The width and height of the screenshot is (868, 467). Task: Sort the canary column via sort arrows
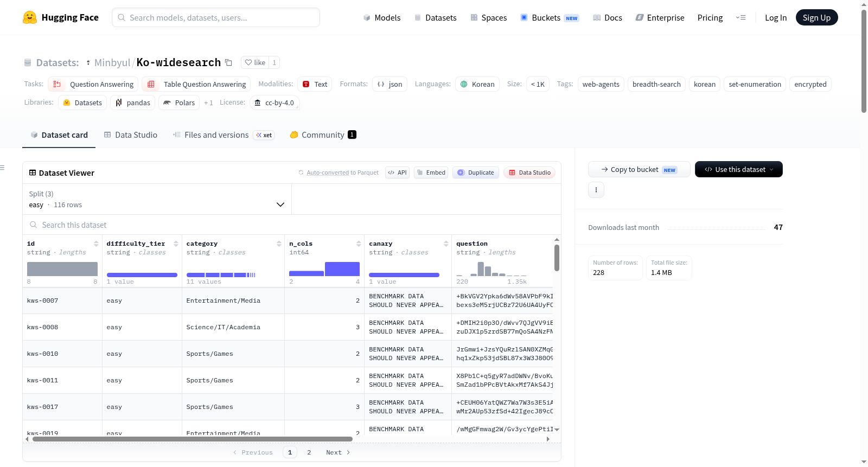[446, 244]
